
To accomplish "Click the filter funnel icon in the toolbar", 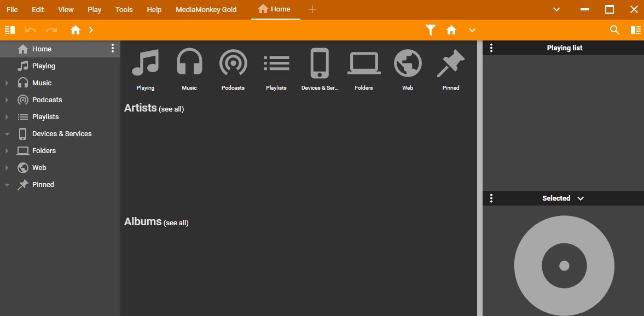I will (x=430, y=30).
